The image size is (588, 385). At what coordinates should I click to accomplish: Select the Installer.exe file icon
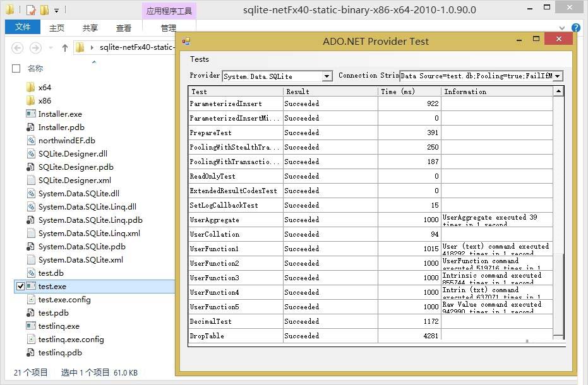point(31,114)
